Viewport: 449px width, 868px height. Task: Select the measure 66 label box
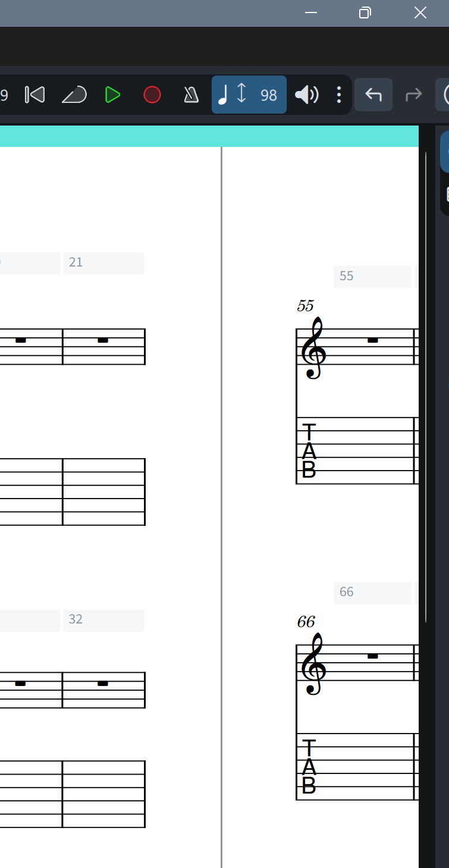pyautogui.click(x=372, y=593)
